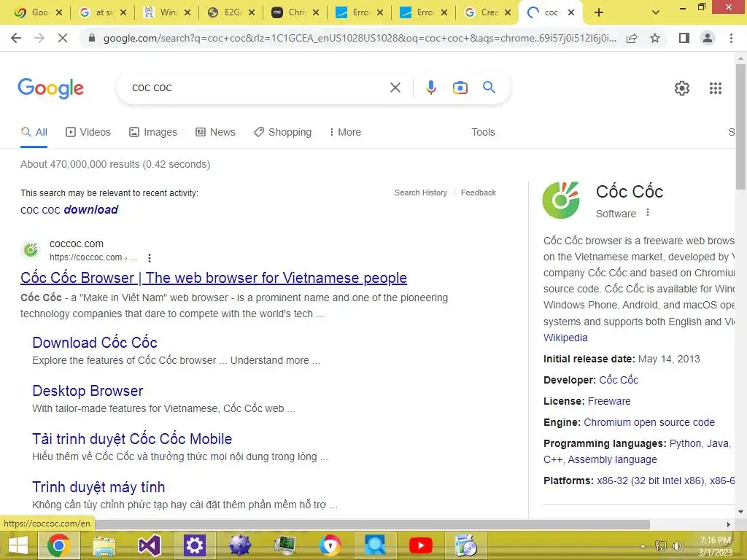The image size is (747, 560).
Task: Open Download Cốc Cốc sitelink
Action: point(95,343)
